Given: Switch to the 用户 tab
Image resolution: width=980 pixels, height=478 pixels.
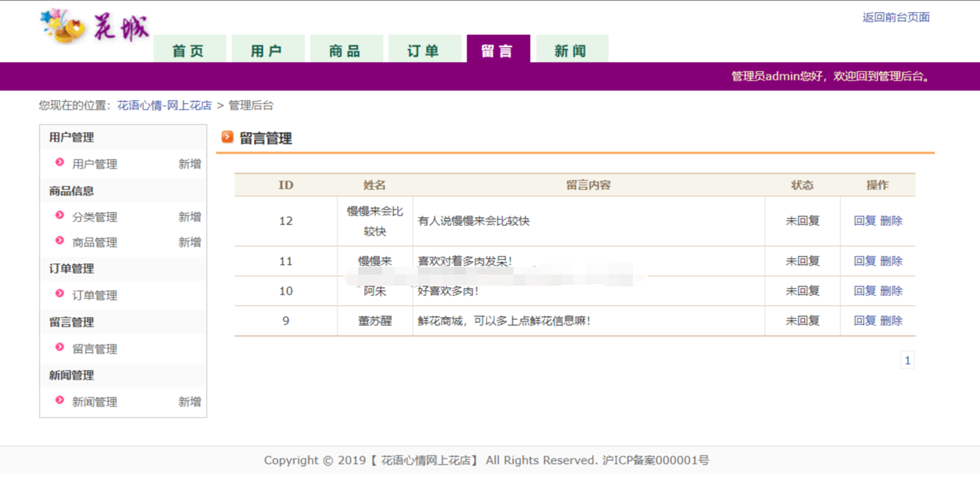Looking at the screenshot, I should (267, 49).
